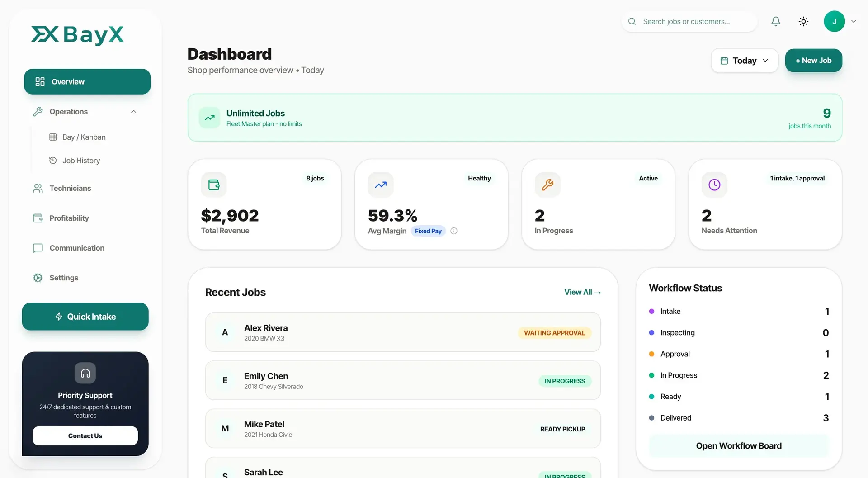Click the Unlimited Jobs trend icon
868x478 pixels.
[209, 118]
